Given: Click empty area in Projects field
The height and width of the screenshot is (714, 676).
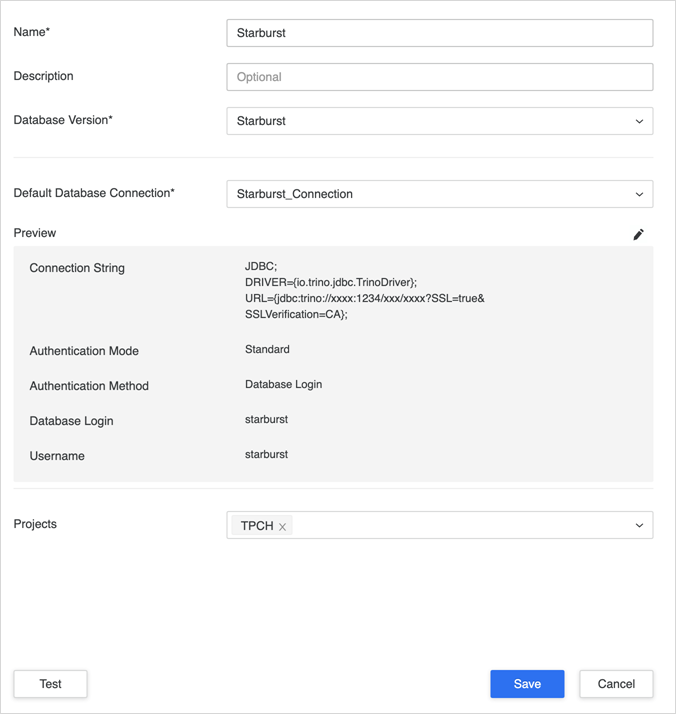Looking at the screenshot, I should (x=460, y=525).
